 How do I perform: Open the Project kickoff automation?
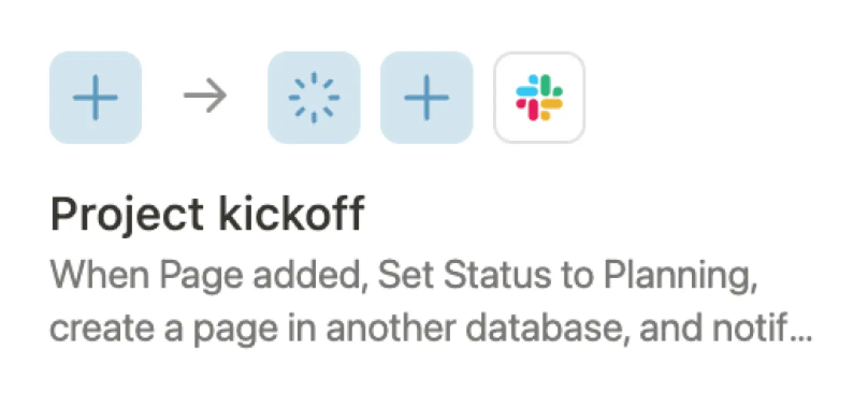[x=209, y=213]
